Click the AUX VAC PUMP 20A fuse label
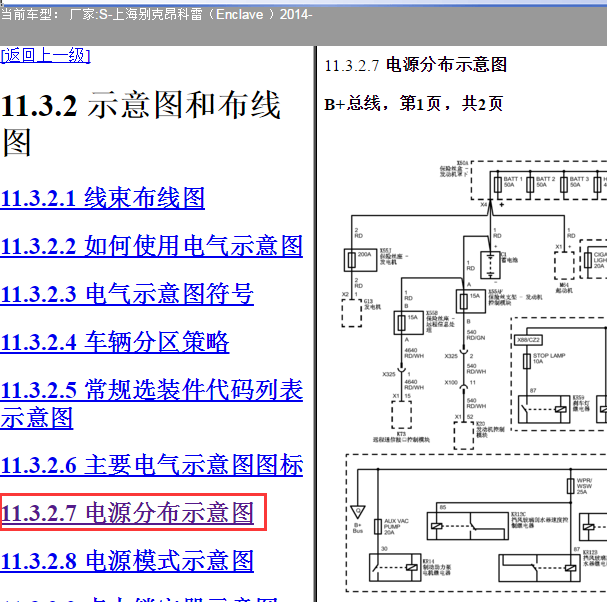Image resolution: width=607 pixels, height=602 pixels. (x=396, y=527)
